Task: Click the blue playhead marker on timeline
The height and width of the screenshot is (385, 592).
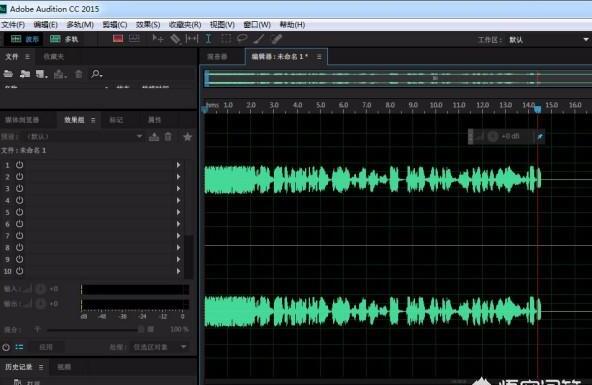Action: point(538,109)
